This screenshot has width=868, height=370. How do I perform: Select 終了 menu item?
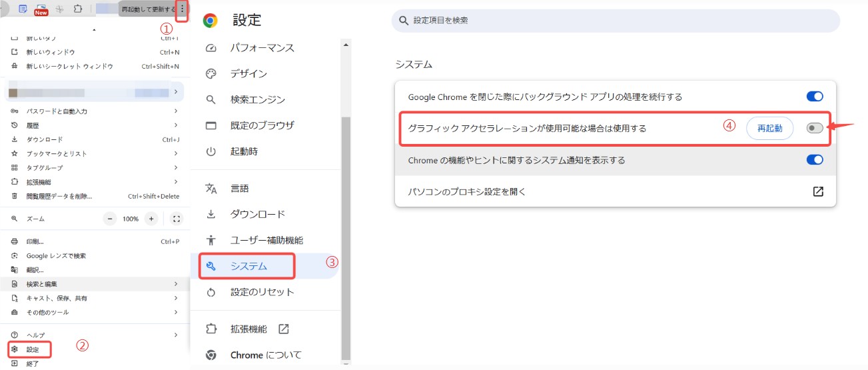[95, 363]
